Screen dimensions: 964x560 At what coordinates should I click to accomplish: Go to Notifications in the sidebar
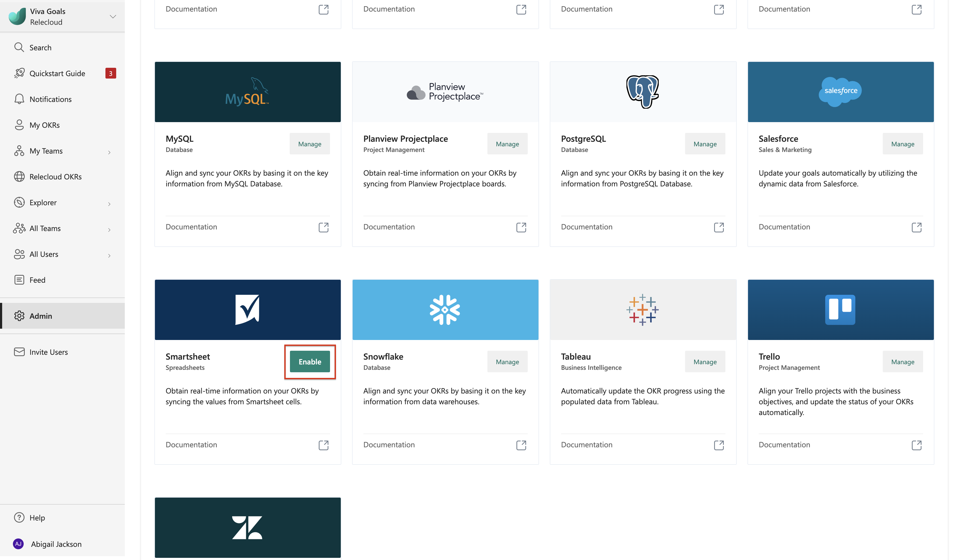(x=62, y=99)
